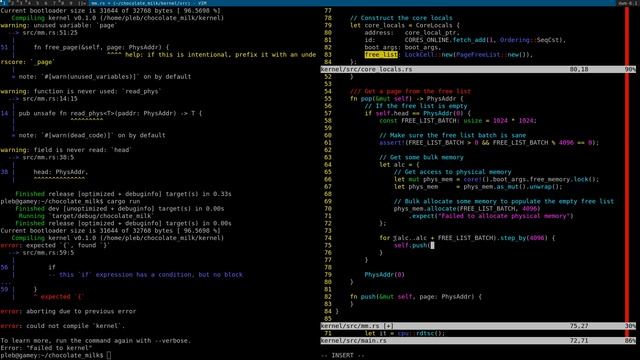This screenshot has height=360, width=640.
Task: Click file location 'src/mm.rs:59:5'
Action: [x=48, y=253]
